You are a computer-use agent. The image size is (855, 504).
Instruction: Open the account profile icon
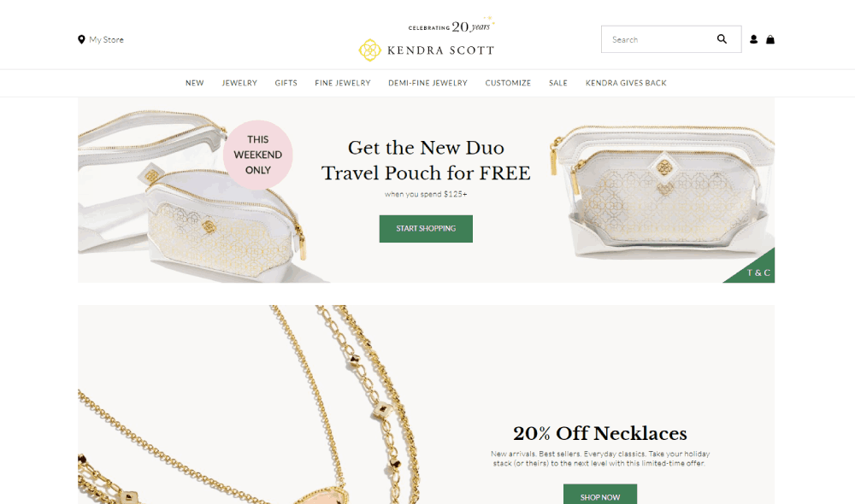tap(753, 39)
